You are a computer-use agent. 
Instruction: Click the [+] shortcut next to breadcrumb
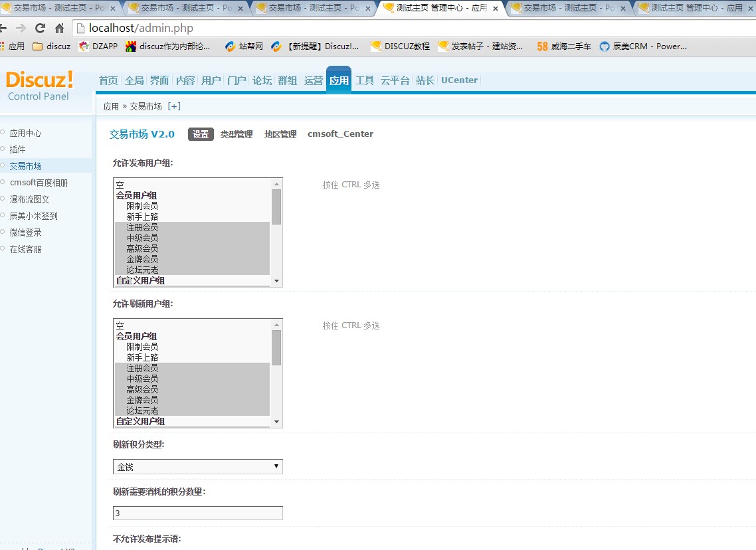[174, 106]
